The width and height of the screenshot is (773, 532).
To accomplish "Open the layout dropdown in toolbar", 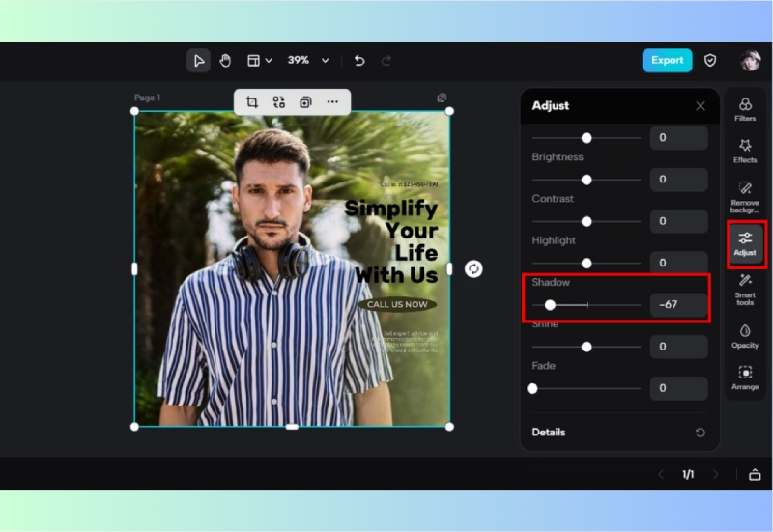I will (259, 60).
